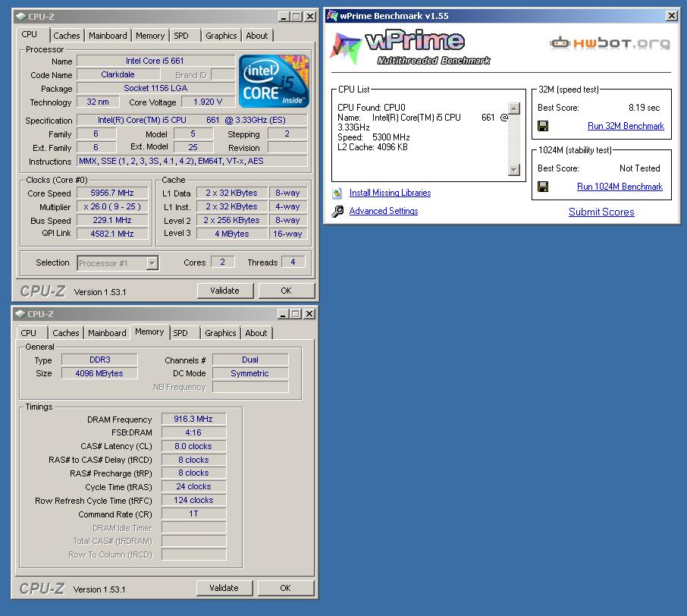Close the bottom CPU-Z Memory window
Viewport: 687px width, 616px height.
[x=309, y=314]
